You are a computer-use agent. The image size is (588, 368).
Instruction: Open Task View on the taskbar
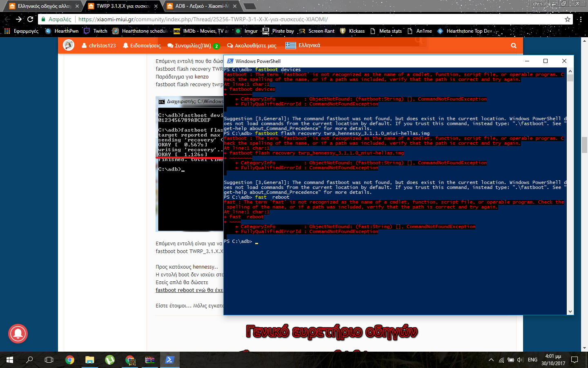pos(49,360)
